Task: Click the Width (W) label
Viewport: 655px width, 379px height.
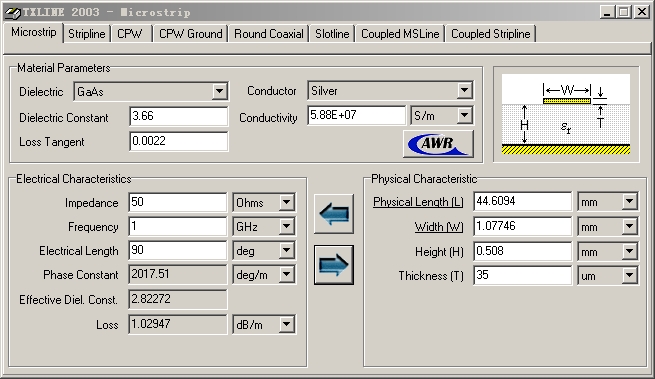Action: [x=439, y=227]
